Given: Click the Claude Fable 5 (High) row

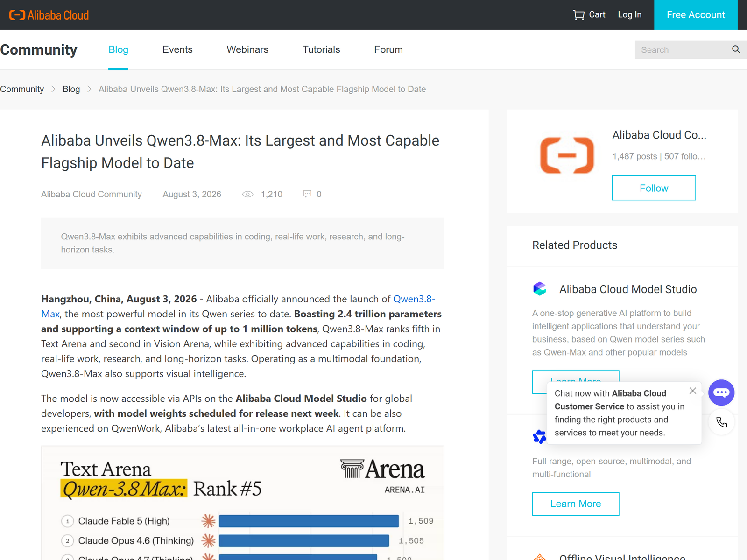Looking at the screenshot, I should coord(247,521).
